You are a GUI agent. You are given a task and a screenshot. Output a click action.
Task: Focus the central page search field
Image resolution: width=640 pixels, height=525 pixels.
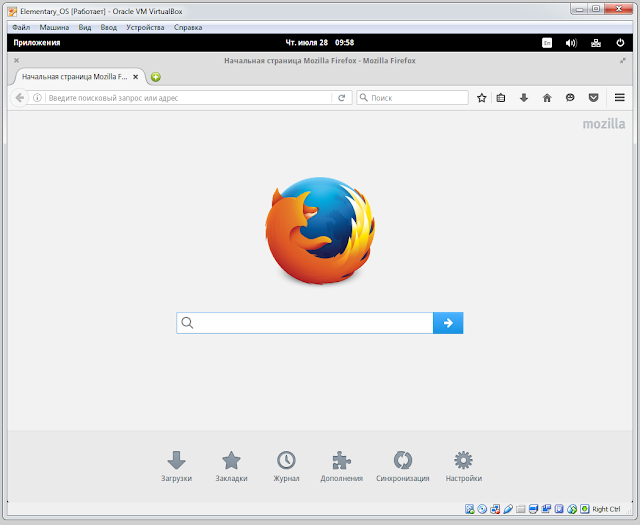(305, 323)
